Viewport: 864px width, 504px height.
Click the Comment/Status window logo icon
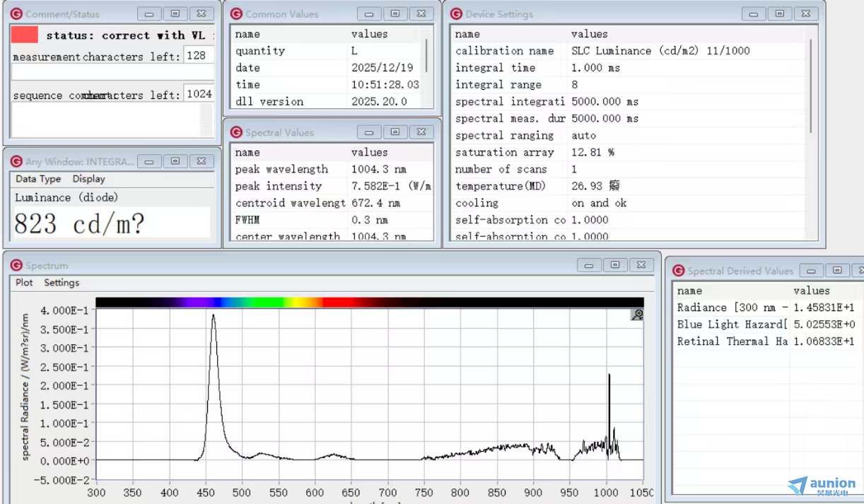[16, 14]
